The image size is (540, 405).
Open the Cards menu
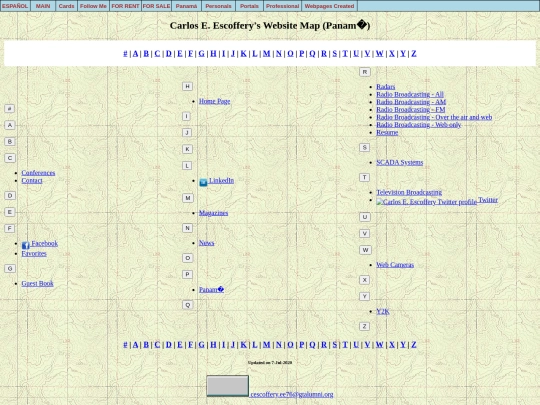pos(66,6)
